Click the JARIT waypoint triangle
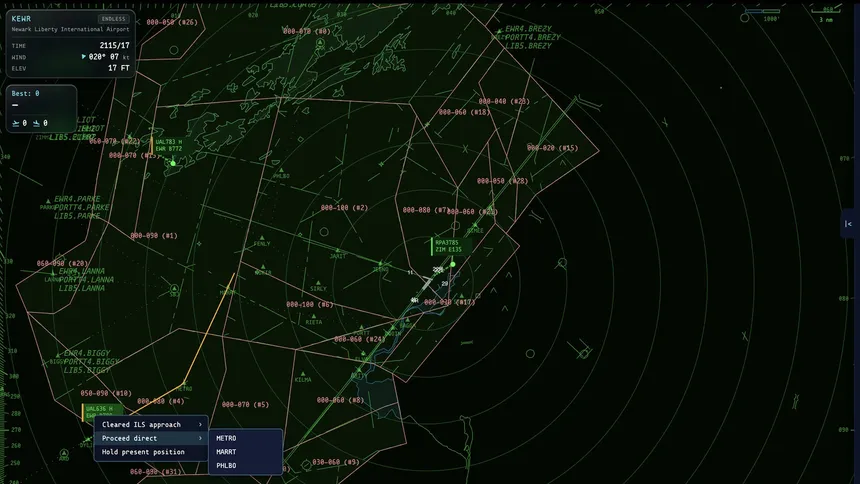The width and height of the screenshot is (860, 484). 337,250
